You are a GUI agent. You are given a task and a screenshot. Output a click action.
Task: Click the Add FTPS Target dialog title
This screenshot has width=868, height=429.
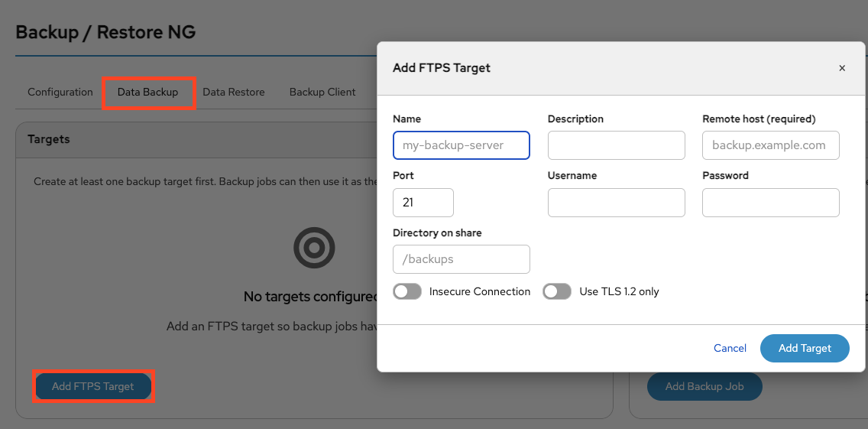441,68
